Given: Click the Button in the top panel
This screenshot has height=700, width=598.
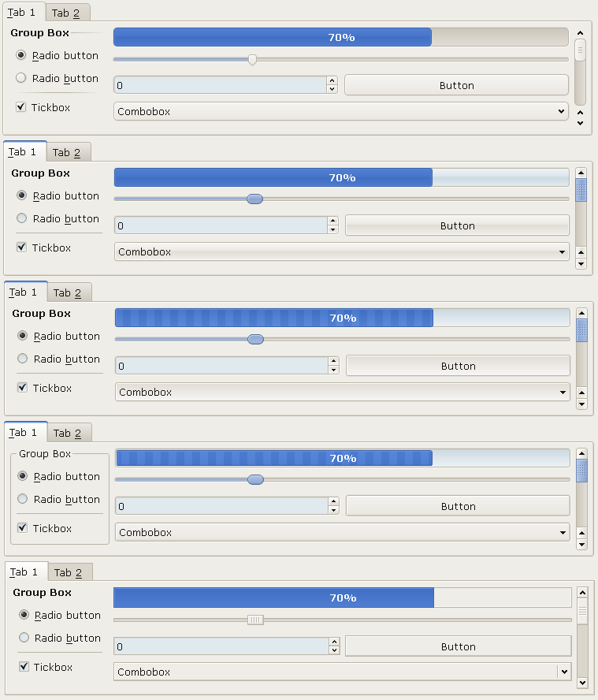Looking at the screenshot, I should 456,85.
